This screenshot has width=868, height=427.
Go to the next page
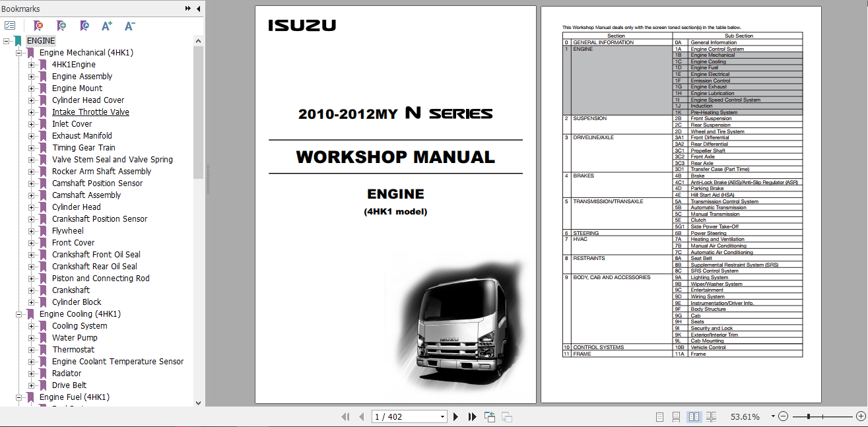[x=456, y=416]
